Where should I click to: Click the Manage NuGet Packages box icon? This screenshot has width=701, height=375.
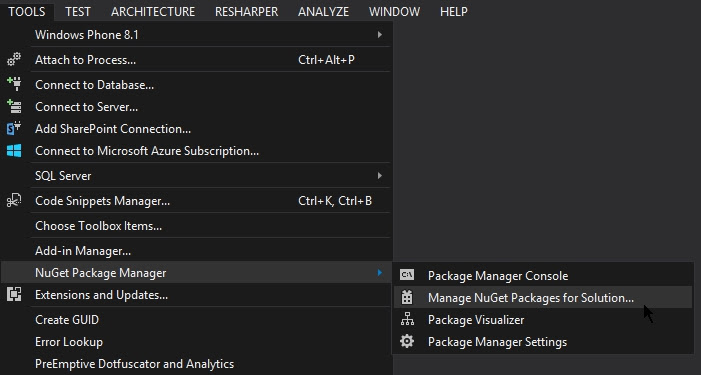click(407, 297)
